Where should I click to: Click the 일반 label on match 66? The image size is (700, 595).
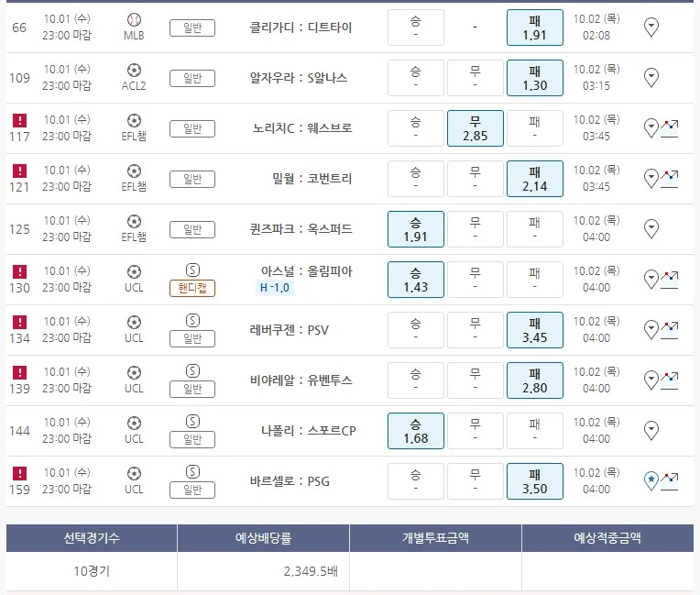(192, 28)
